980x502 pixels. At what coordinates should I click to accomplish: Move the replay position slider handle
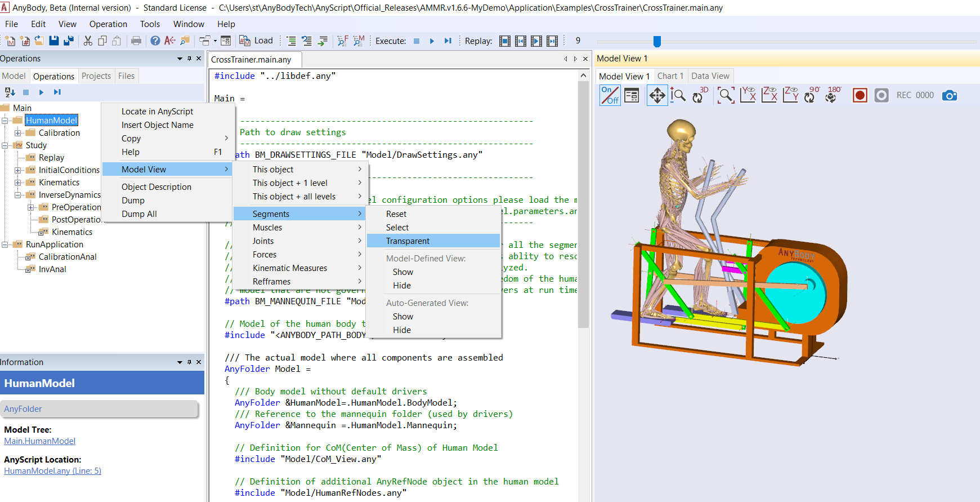coord(657,41)
